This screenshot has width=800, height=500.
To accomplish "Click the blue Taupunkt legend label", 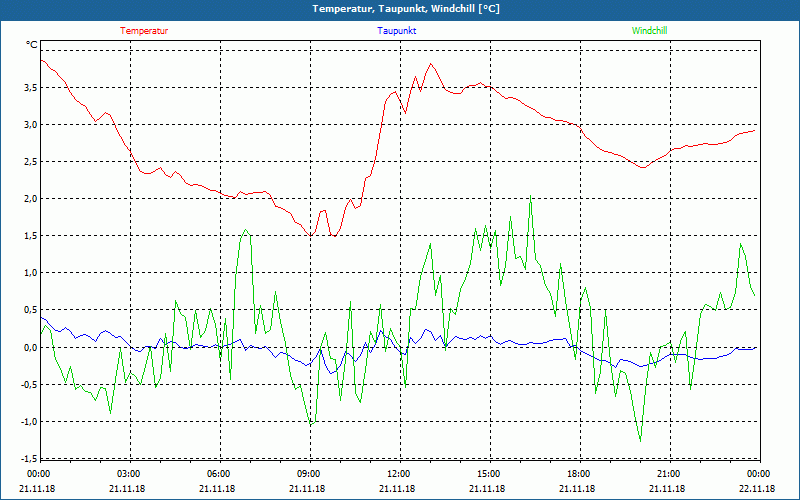I will (396, 31).
